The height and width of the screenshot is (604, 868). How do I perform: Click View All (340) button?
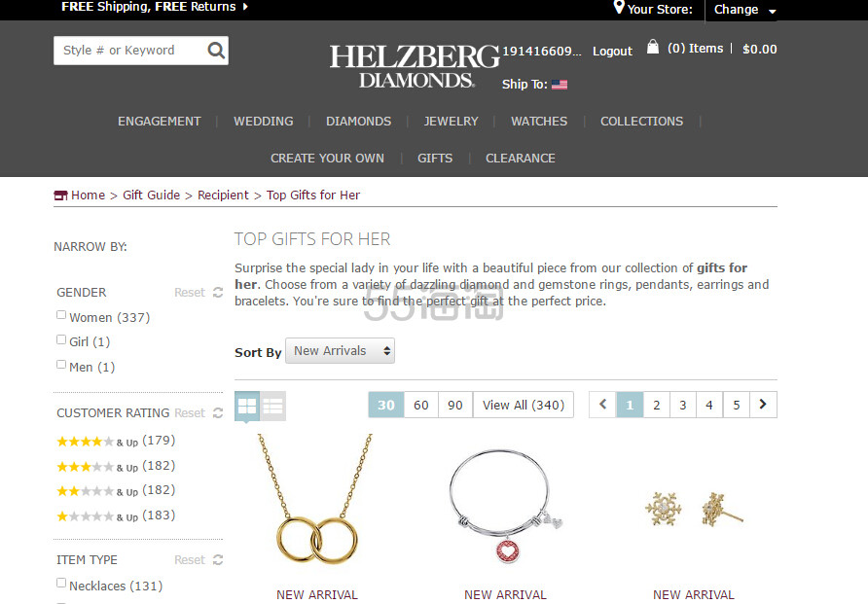click(524, 405)
